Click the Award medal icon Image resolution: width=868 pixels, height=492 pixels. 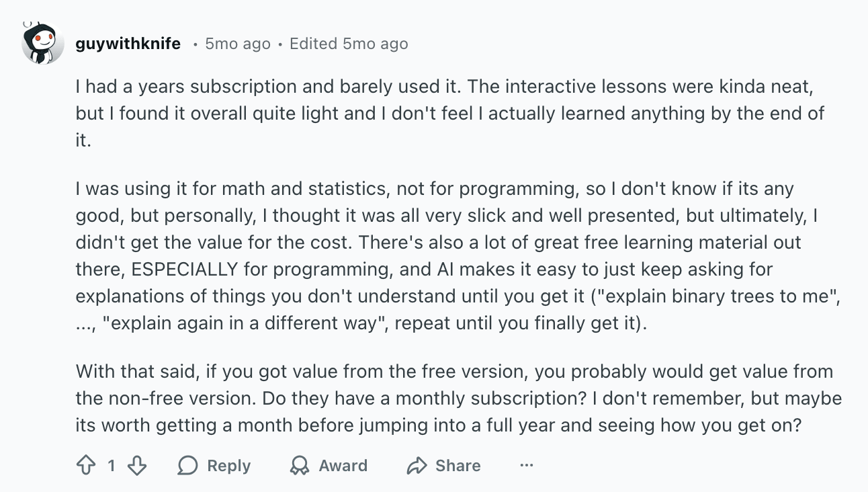(300, 466)
